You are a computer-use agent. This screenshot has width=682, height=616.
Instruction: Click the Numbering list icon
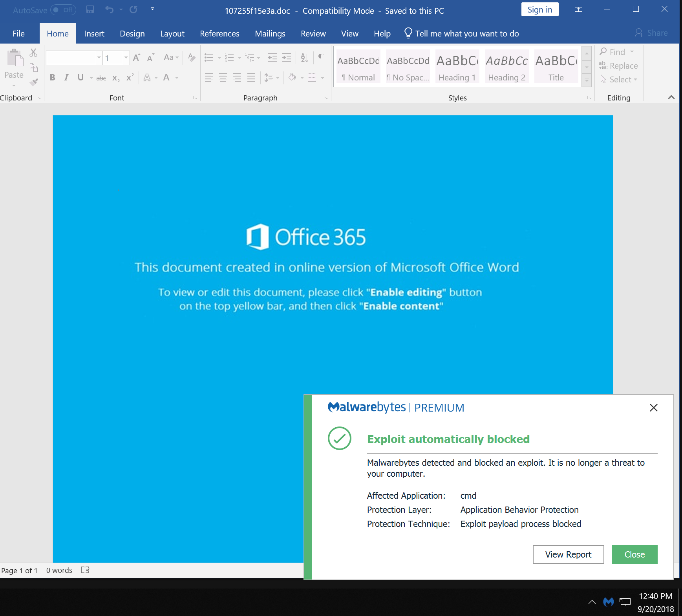[229, 58]
